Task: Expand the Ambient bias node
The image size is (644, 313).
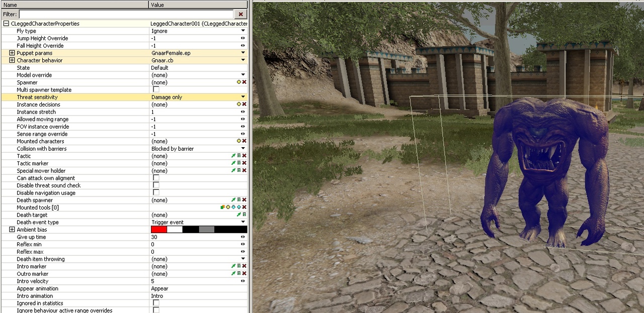Action: tap(12, 230)
